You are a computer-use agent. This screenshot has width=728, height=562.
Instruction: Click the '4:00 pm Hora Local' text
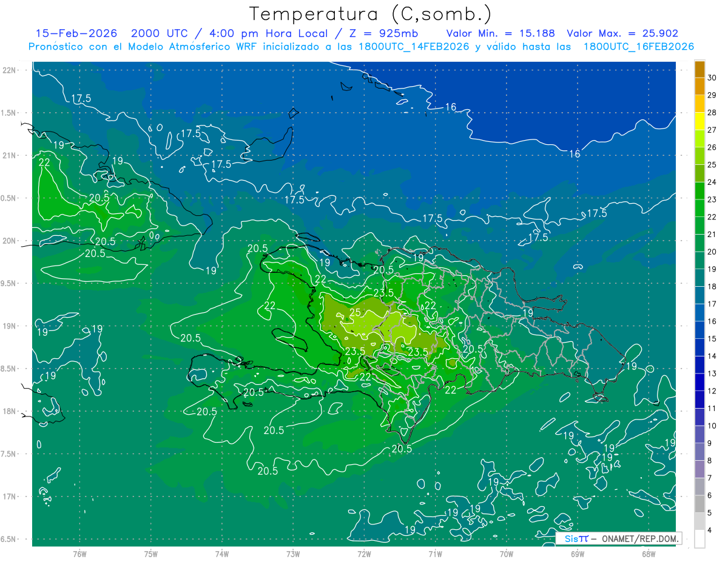(268, 33)
